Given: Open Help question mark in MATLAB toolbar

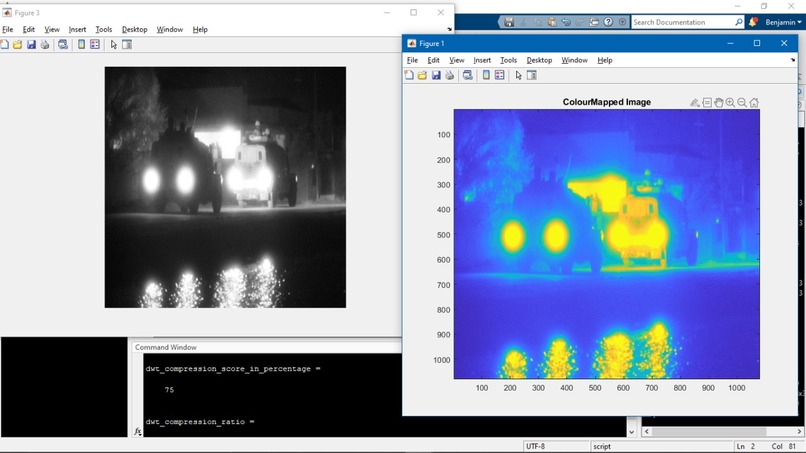Looking at the screenshot, I should (x=608, y=22).
